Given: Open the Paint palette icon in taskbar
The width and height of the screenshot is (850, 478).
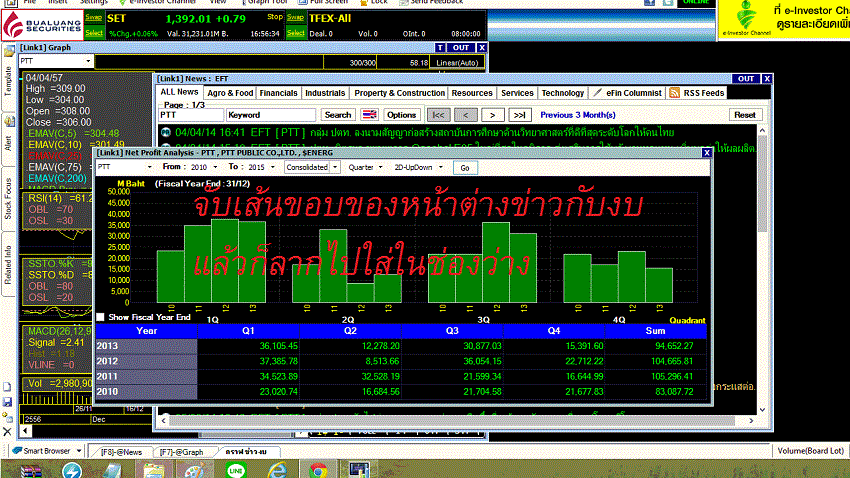Looking at the screenshot, I should (195, 470).
